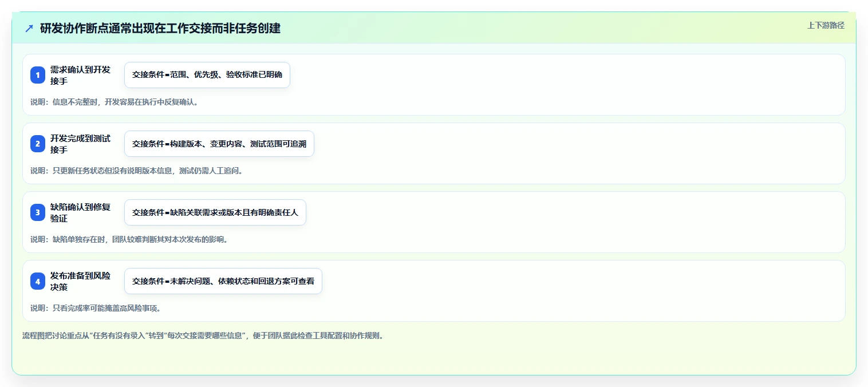The width and height of the screenshot is (868, 387).
Task: Click the step title 需求确认到开发接手
Action: pos(80,75)
